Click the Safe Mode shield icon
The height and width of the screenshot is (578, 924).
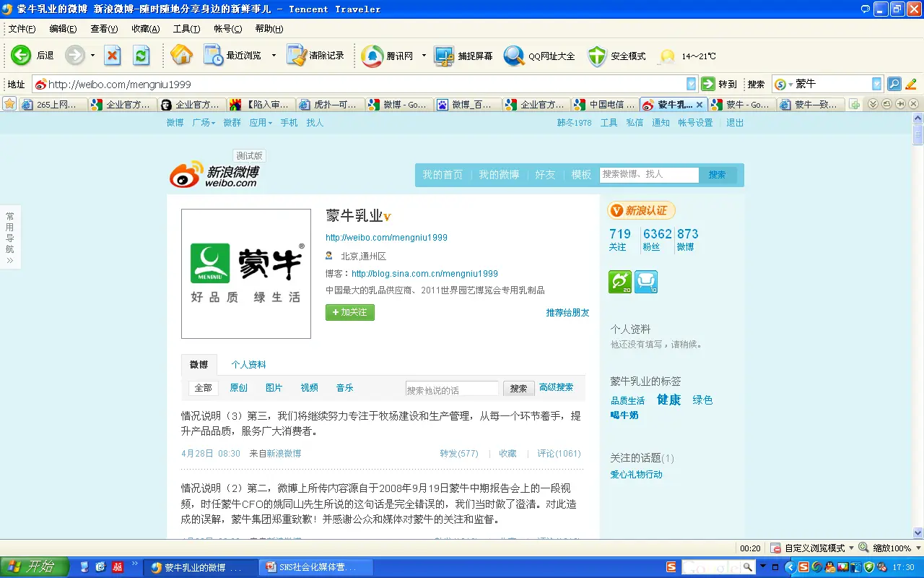tap(597, 56)
